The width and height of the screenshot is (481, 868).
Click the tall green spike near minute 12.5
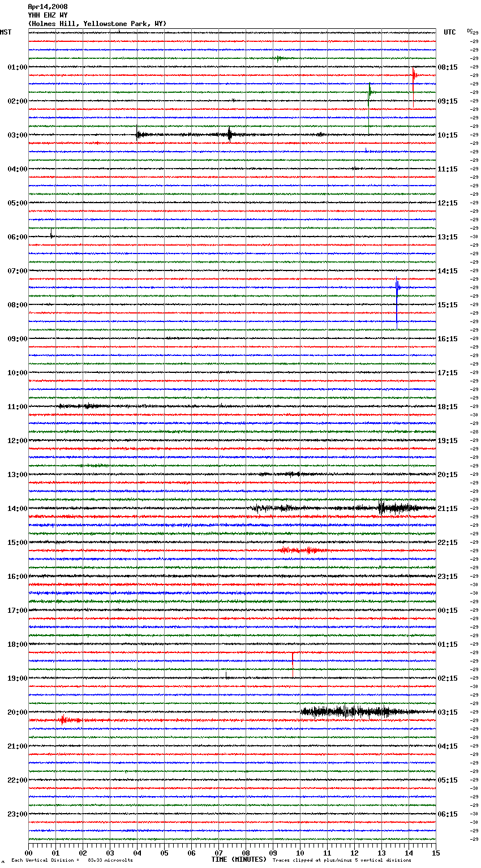click(370, 108)
